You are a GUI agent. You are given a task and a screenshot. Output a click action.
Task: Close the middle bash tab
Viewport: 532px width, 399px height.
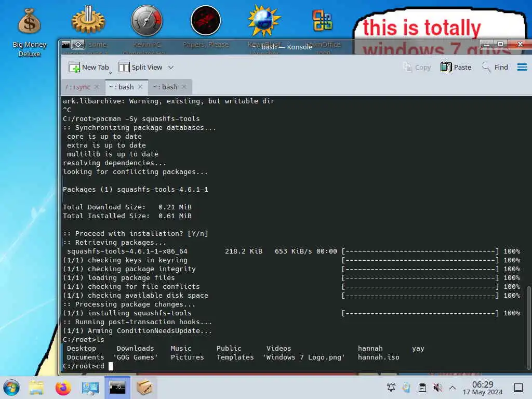(x=140, y=87)
